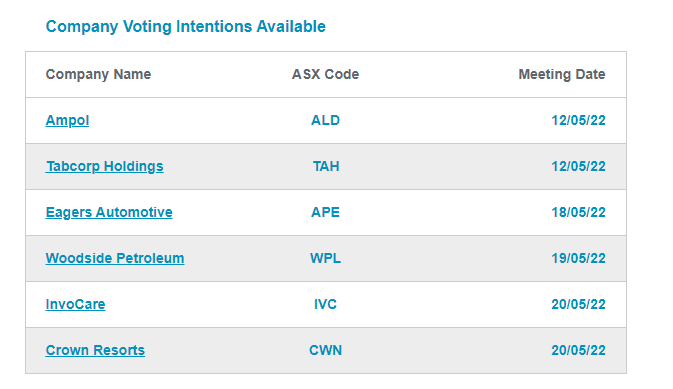Click the Meeting Date column header

(562, 74)
